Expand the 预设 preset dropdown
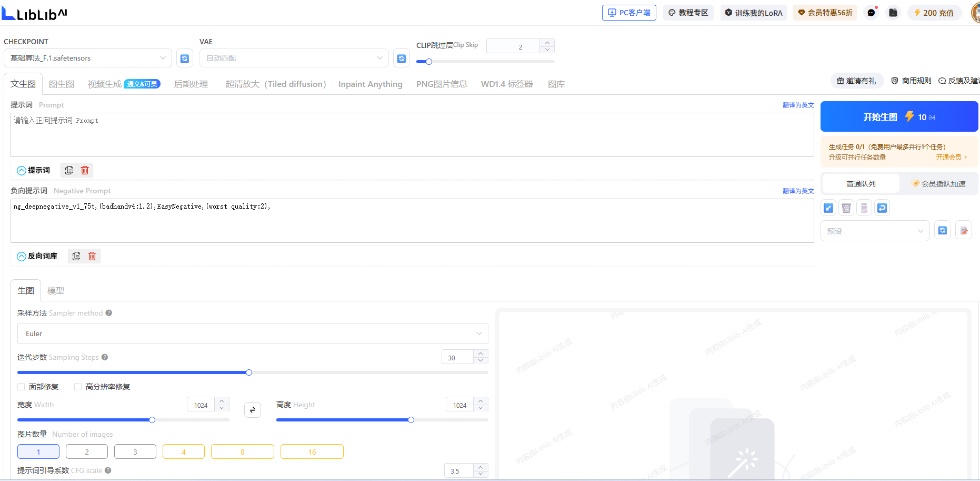980x481 pixels. [x=875, y=231]
